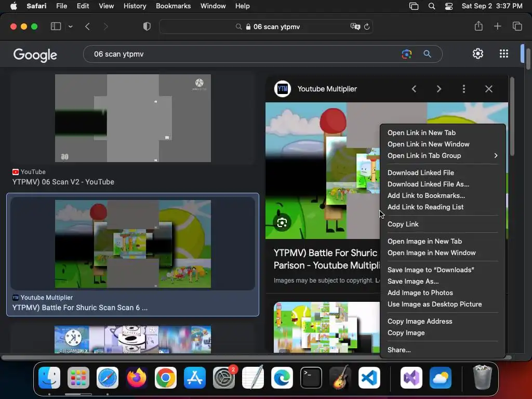The width and height of the screenshot is (532, 399).
Task: Open Control Center in menu bar
Action: coord(448,6)
